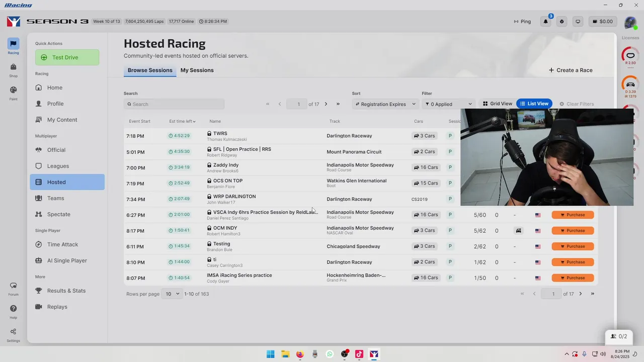Viewport: 644px width, 362px height.
Task: Open the helmet profile avatar
Action: 630,22
